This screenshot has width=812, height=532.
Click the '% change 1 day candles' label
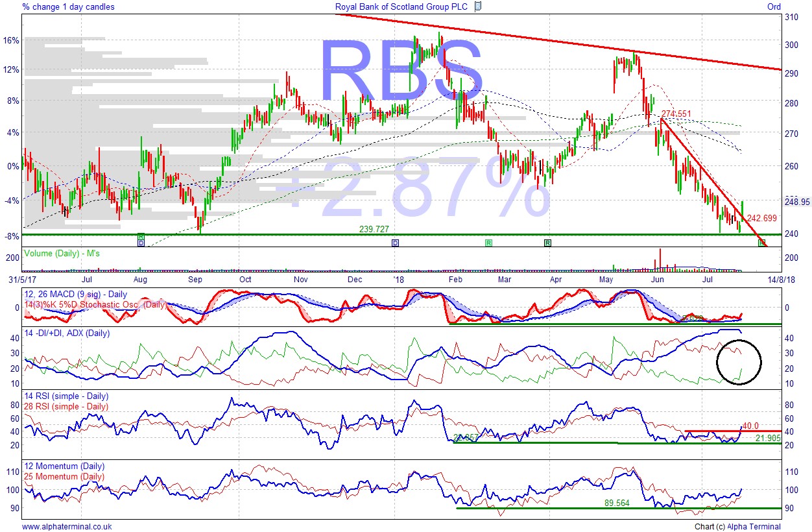tap(68, 7)
